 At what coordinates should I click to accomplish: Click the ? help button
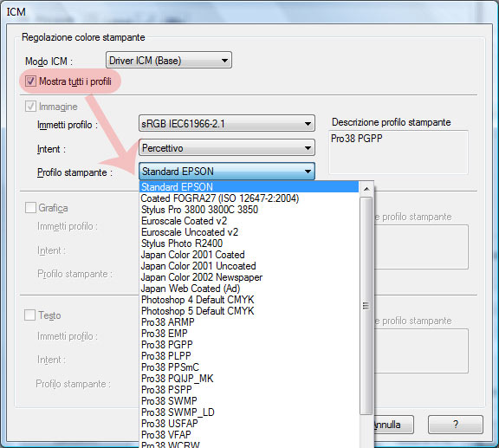coord(456,425)
